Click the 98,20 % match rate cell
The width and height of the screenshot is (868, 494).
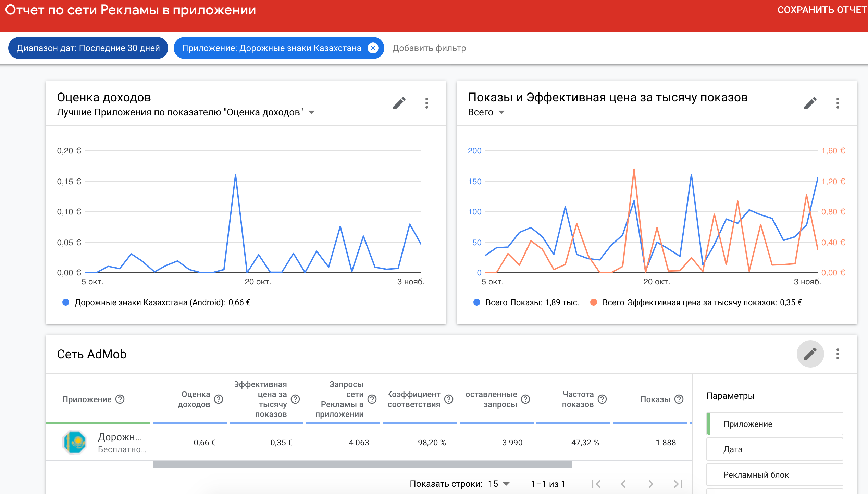[x=432, y=443]
